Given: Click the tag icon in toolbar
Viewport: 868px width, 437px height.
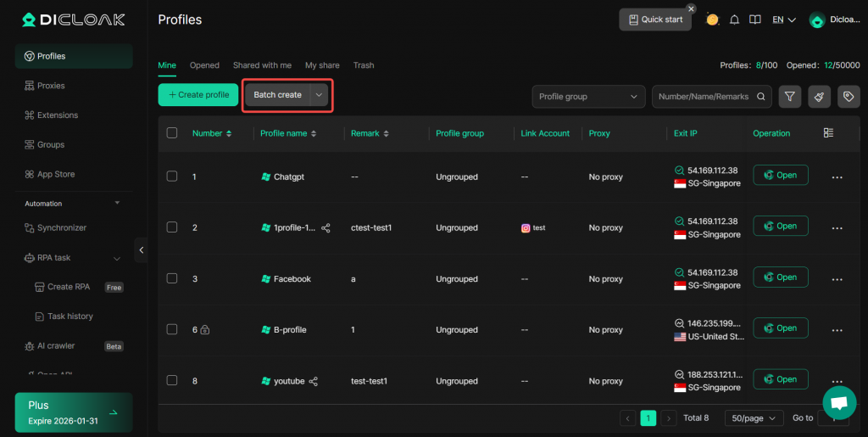Looking at the screenshot, I should pyautogui.click(x=849, y=97).
